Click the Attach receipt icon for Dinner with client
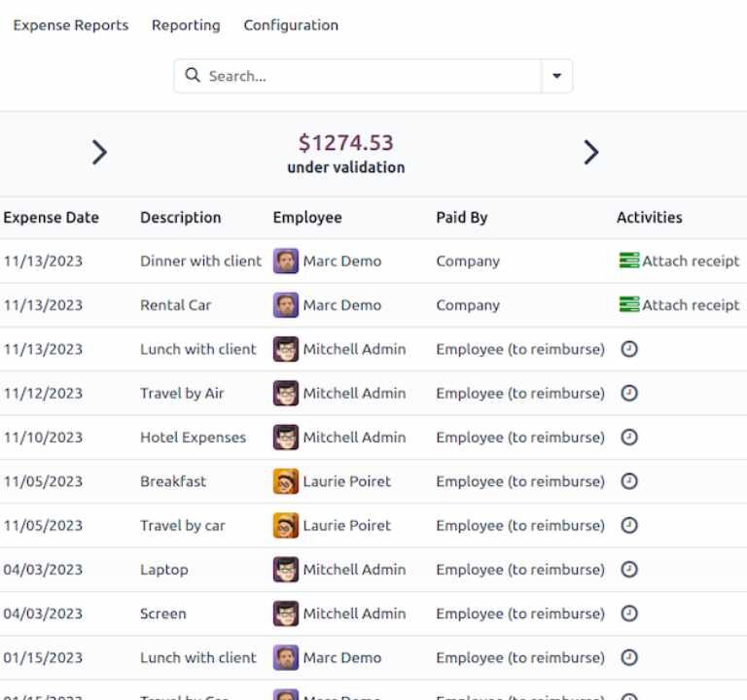This screenshot has height=700, width=747. [629, 261]
